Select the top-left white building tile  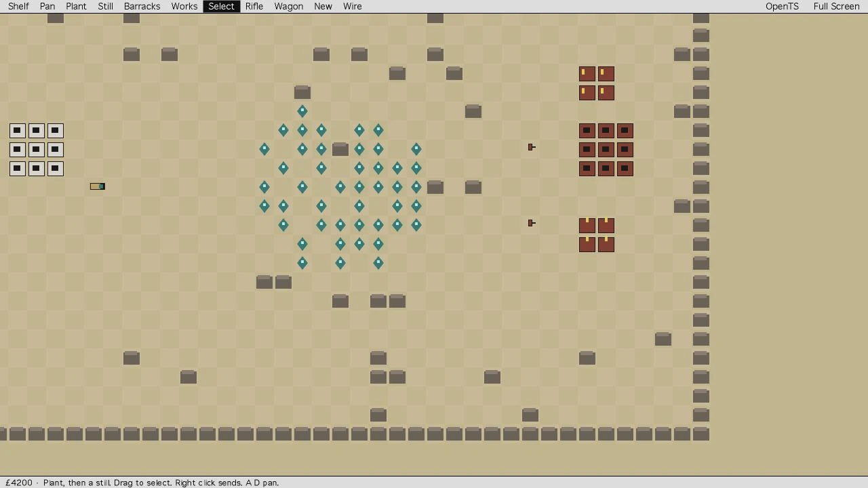(x=18, y=130)
